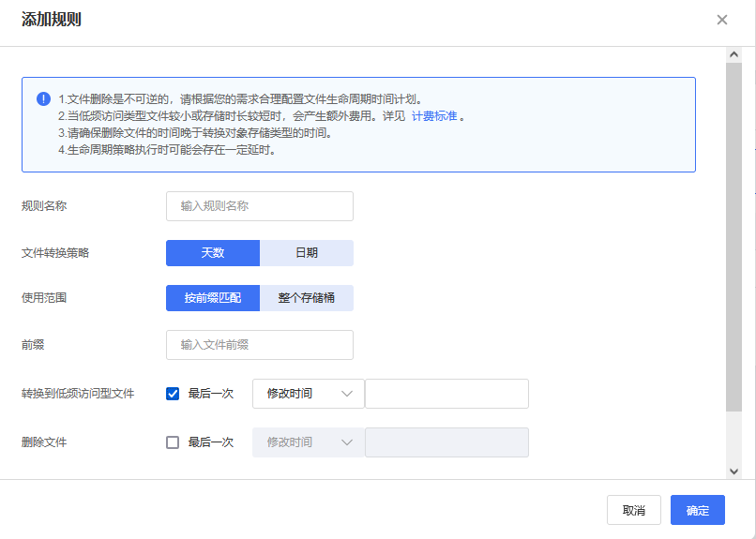Click the empty input beside the enabled 修改时间 dropdown
The height and width of the screenshot is (539, 756).
pyautogui.click(x=446, y=394)
